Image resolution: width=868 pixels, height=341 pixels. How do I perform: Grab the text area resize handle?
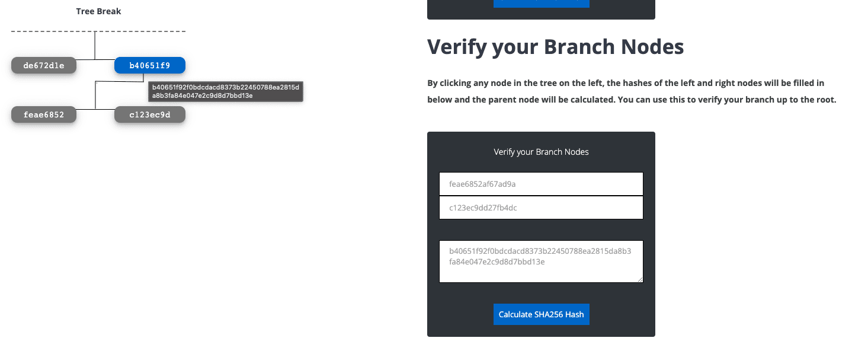click(x=640, y=279)
